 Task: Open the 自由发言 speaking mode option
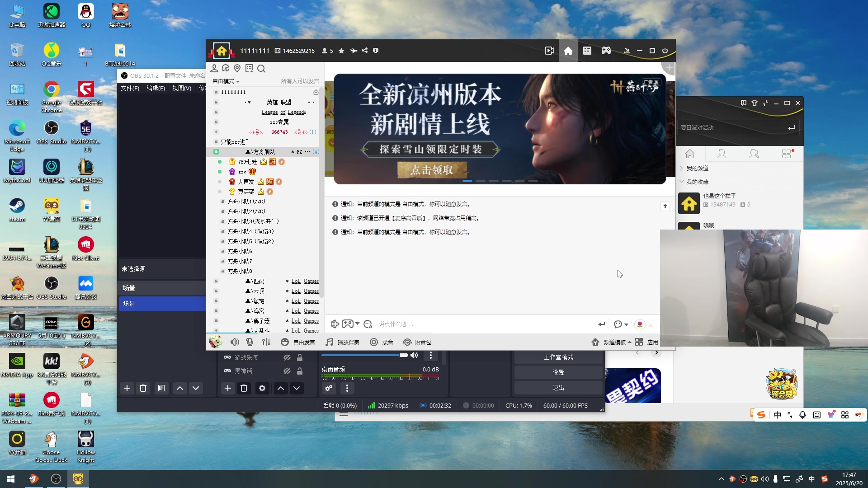tap(298, 342)
